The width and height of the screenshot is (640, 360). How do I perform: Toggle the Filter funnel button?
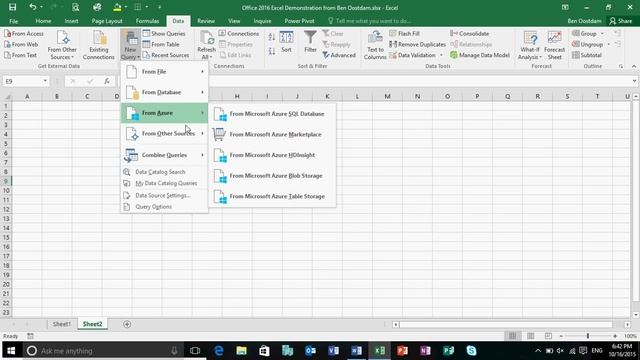pos(310,42)
